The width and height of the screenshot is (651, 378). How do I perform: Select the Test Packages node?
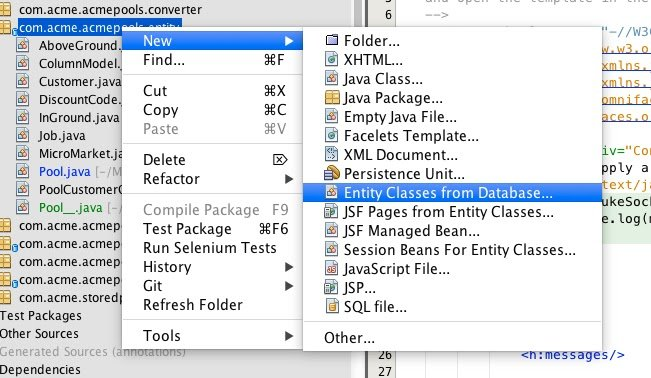(x=41, y=316)
